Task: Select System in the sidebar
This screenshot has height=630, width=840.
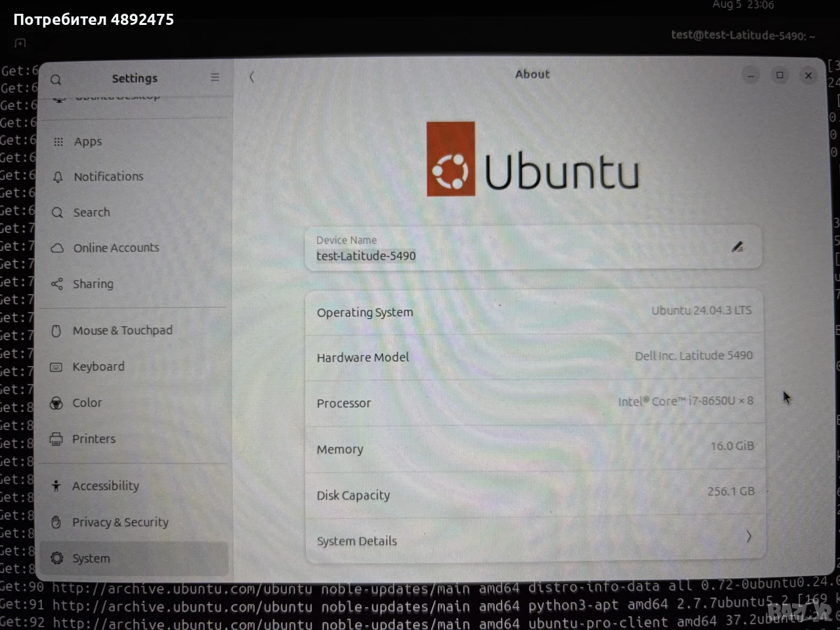Action: click(134, 558)
